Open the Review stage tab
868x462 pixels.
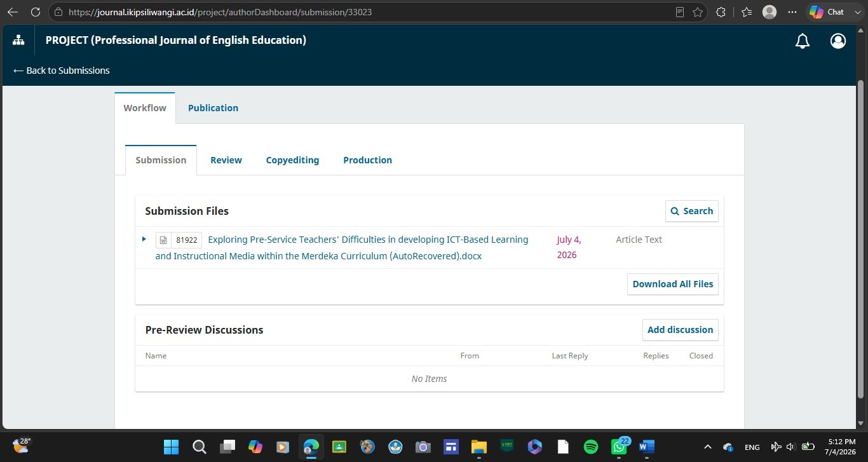tap(226, 160)
